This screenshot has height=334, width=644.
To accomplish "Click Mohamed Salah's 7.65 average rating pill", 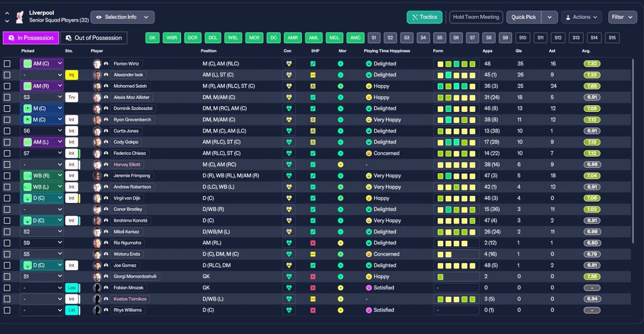I will tap(592, 86).
